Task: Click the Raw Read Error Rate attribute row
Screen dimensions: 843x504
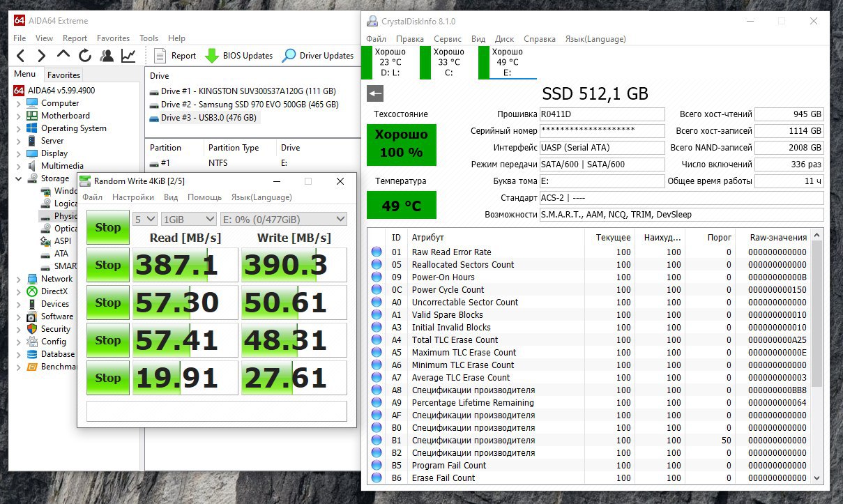Action: (x=589, y=252)
